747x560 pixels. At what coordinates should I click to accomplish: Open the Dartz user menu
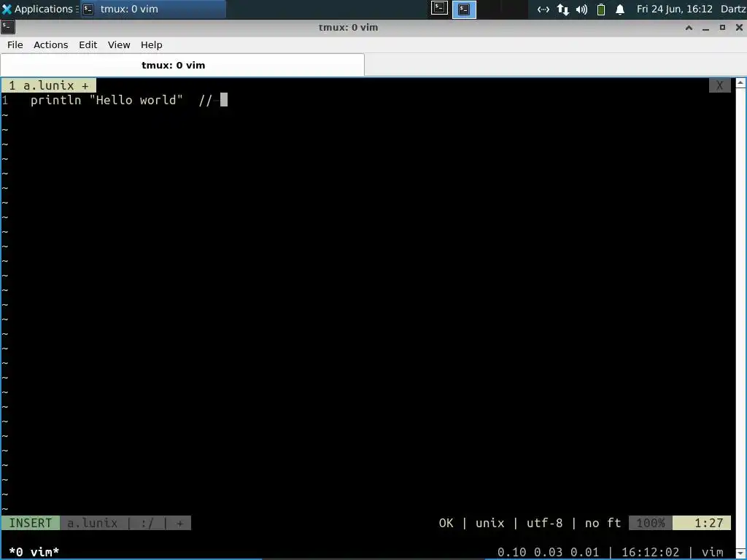(733, 9)
